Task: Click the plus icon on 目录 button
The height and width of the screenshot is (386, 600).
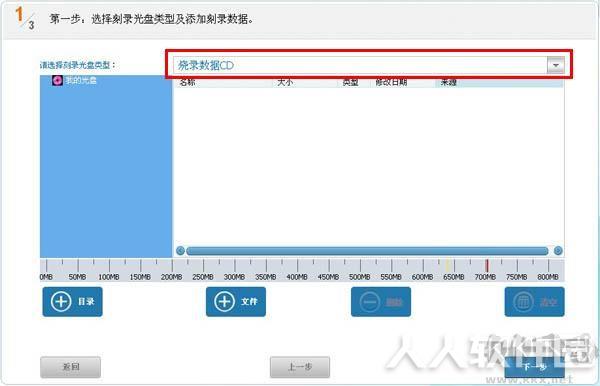Action: (61, 301)
